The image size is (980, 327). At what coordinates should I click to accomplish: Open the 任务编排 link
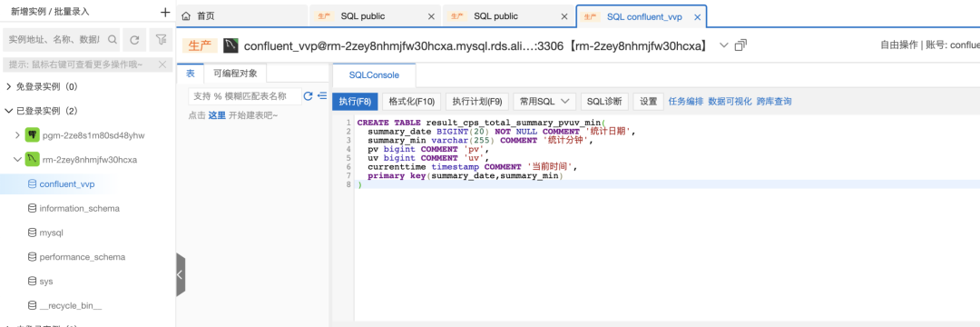[x=686, y=102]
